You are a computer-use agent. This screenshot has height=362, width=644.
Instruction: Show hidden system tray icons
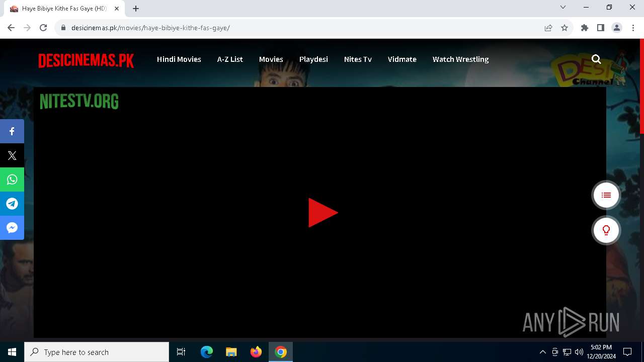click(x=542, y=352)
